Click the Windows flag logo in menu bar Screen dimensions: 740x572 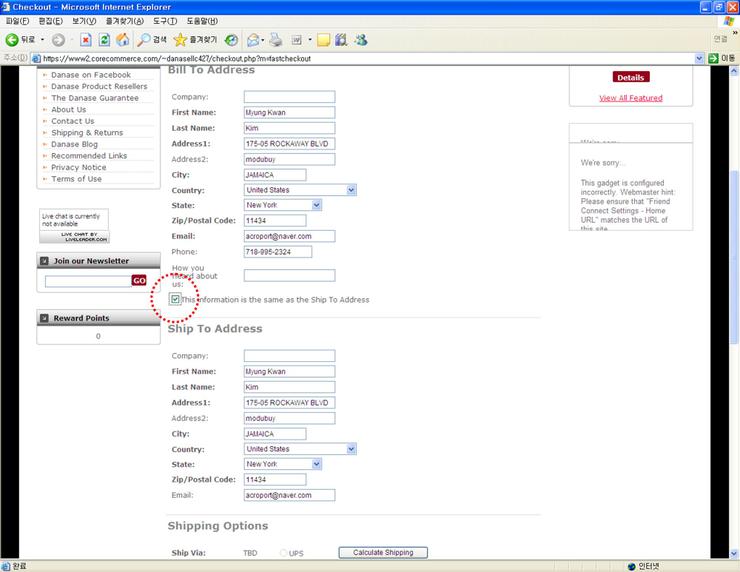[729, 21]
